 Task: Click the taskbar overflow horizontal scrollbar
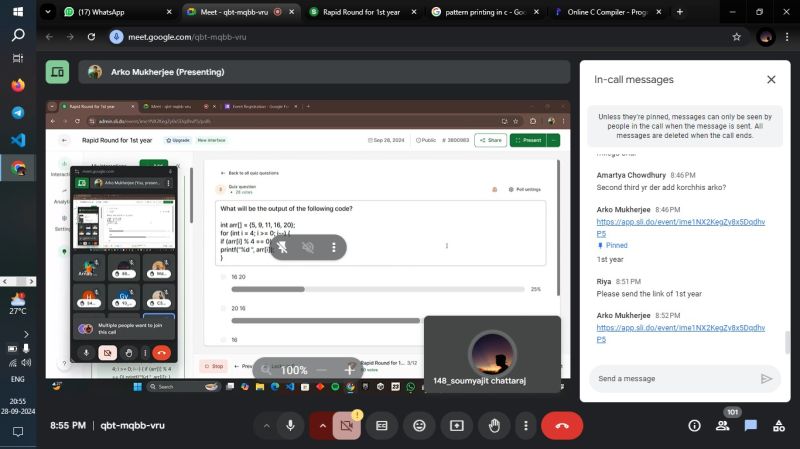pyautogui.click(x=18, y=281)
